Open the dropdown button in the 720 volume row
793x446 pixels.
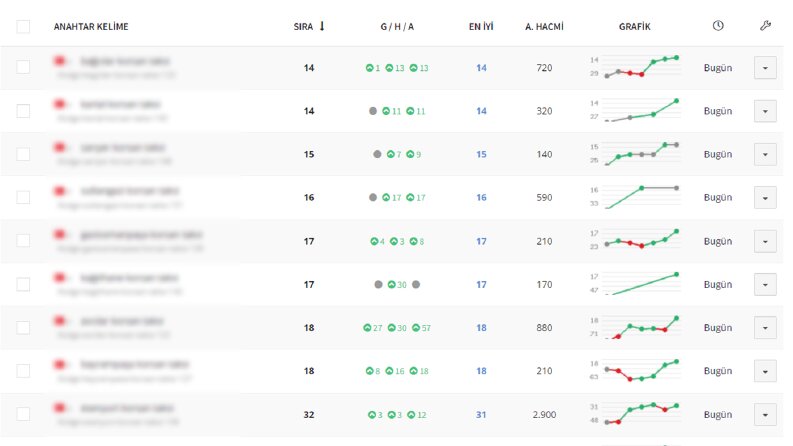[x=765, y=68]
